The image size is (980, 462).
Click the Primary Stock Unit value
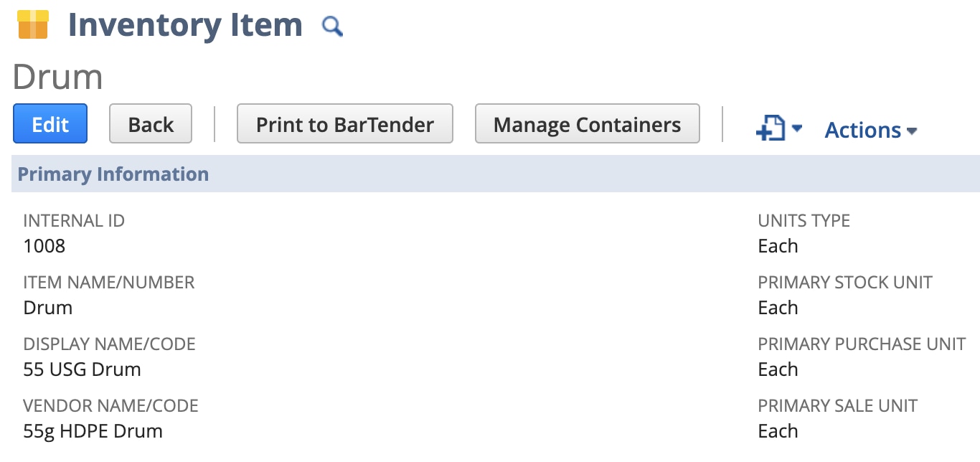click(x=778, y=308)
